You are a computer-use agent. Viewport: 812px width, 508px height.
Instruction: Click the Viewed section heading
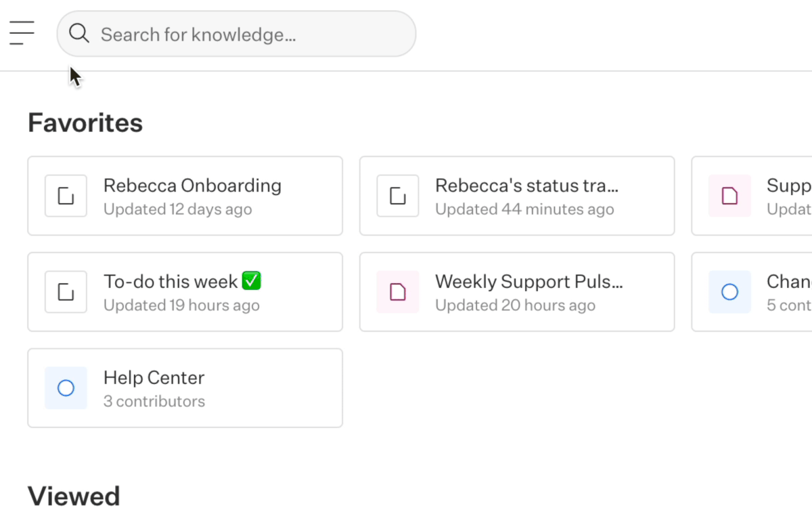[x=74, y=496]
